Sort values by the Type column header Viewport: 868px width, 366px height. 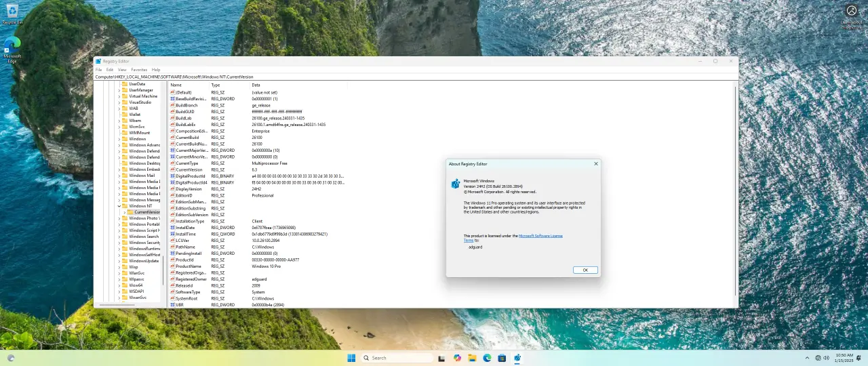[x=230, y=85]
